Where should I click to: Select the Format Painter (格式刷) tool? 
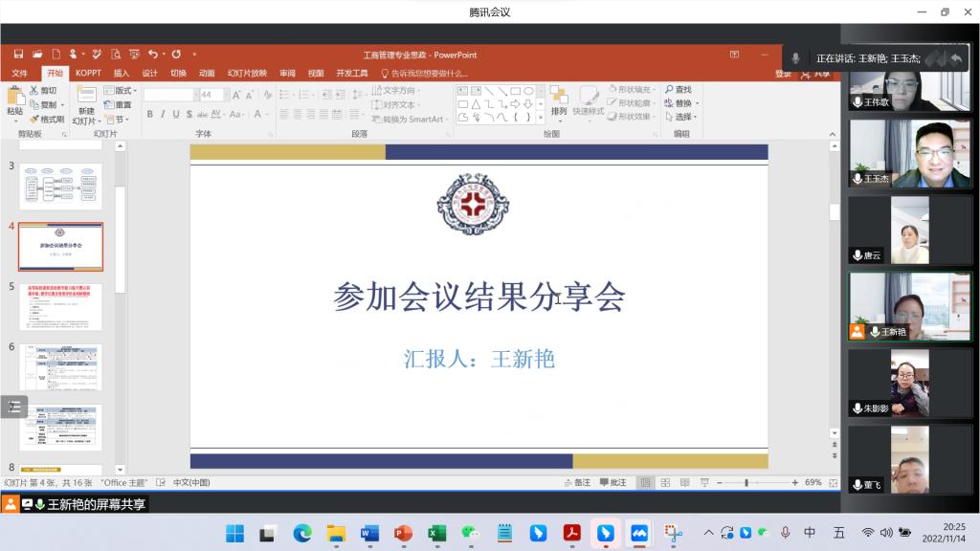pyautogui.click(x=46, y=120)
